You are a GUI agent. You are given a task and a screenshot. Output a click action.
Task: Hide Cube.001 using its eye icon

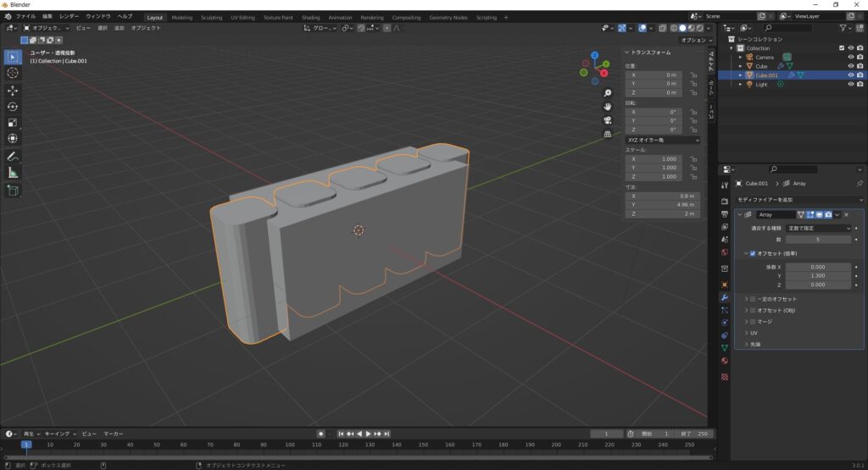tap(850, 75)
